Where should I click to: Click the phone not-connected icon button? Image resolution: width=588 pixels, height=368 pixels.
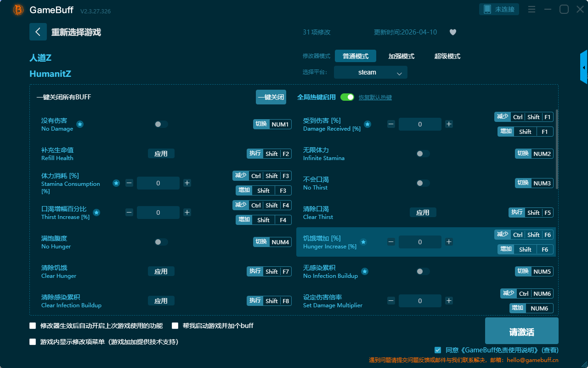499,9
